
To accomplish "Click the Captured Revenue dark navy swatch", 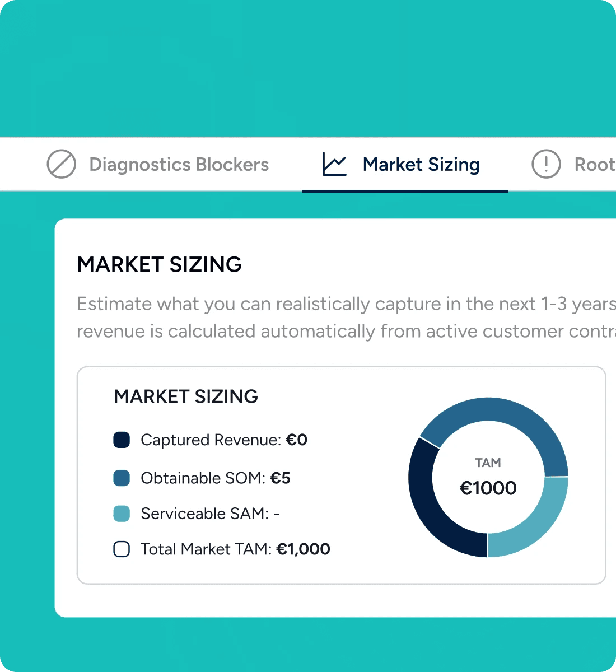I will point(122,440).
